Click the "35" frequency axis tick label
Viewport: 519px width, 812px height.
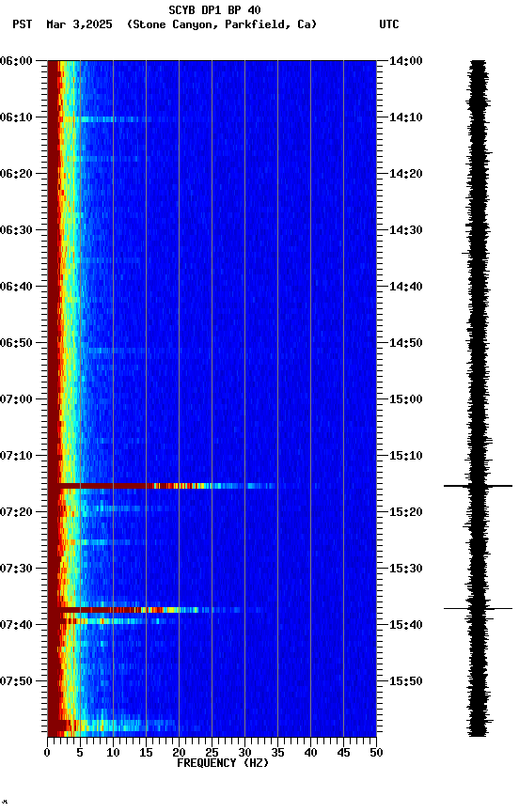point(277,753)
